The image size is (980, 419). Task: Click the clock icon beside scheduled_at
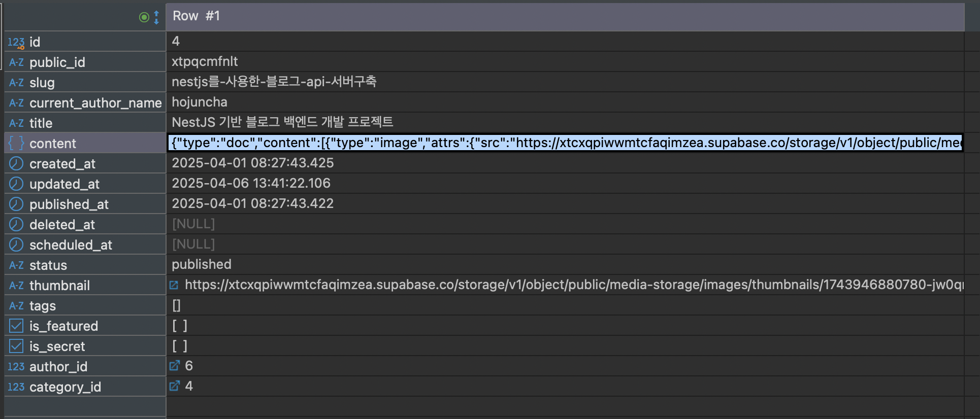(16, 245)
